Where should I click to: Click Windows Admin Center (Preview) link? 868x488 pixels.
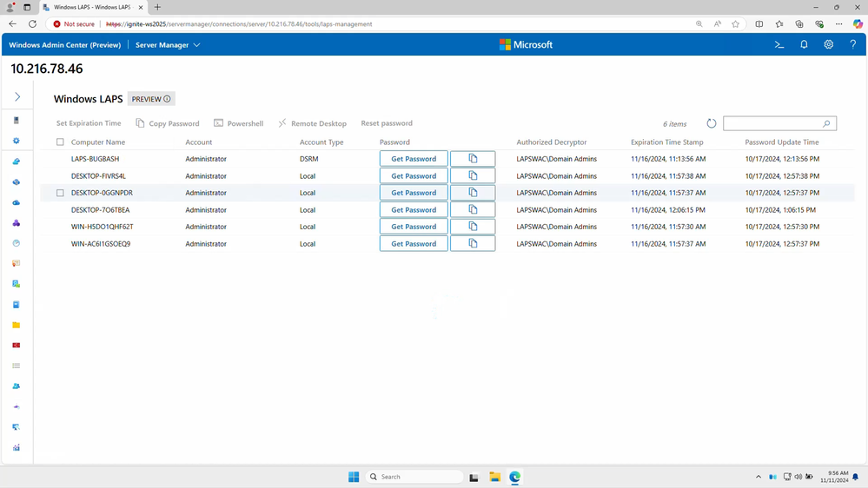pos(65,45)
